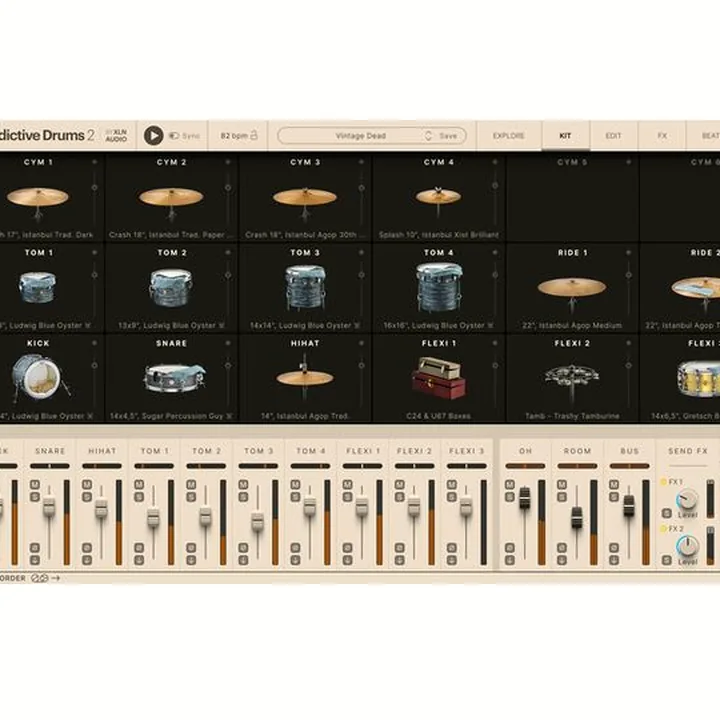Select the TOM 1 drum image
The image size is (720, 720).
coord(38,287)
